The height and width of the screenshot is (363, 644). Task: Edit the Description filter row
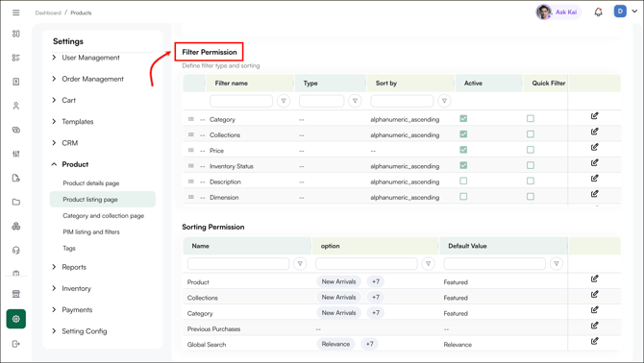[x=594, y=179]
